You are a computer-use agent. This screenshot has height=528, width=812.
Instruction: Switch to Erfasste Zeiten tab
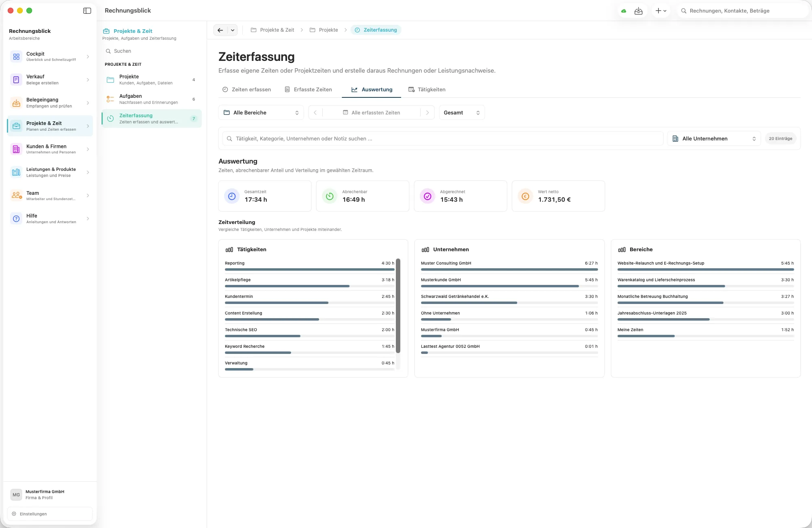(309, 90)
